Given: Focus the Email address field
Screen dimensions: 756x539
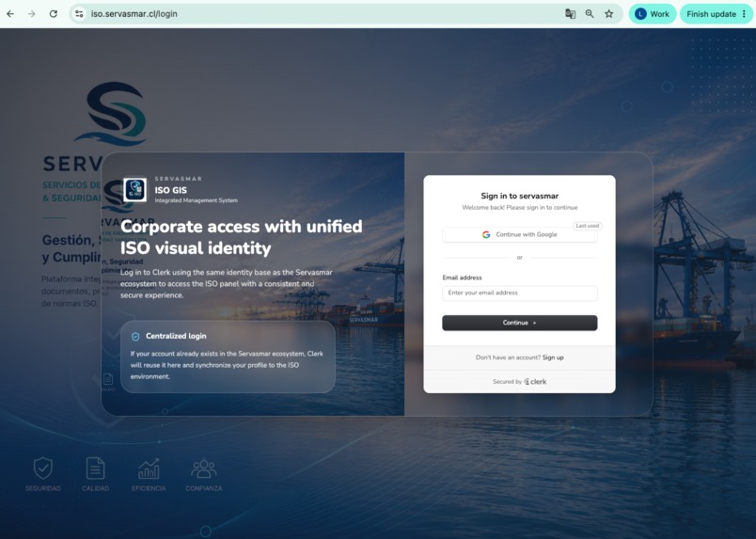Looking at the screenshot, I should tap(520, 293).
